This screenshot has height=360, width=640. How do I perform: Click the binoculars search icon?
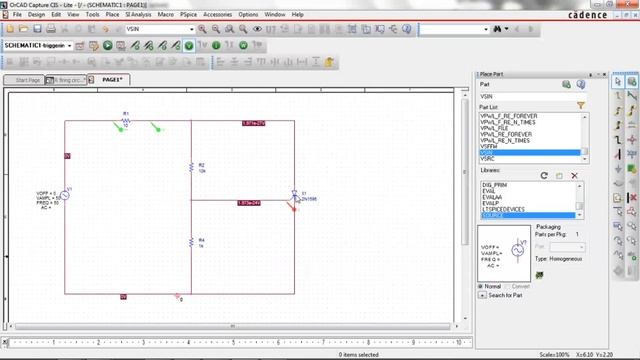coord(497,29)
